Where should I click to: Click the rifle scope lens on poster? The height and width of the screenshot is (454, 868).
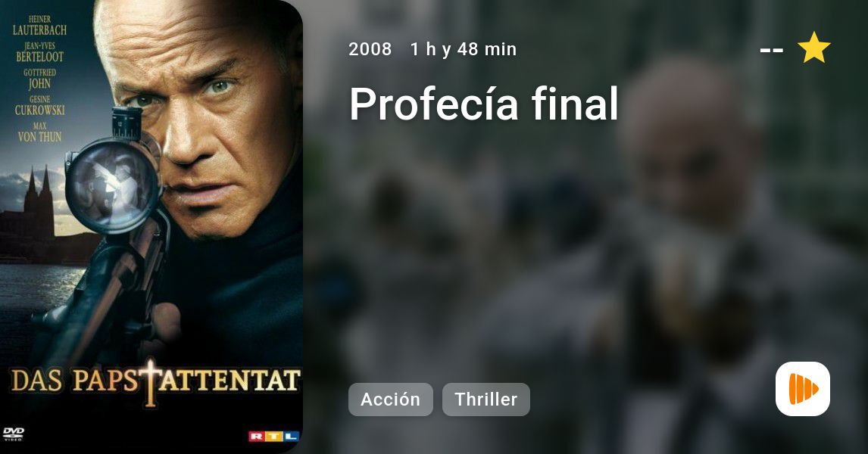(113, 185)
